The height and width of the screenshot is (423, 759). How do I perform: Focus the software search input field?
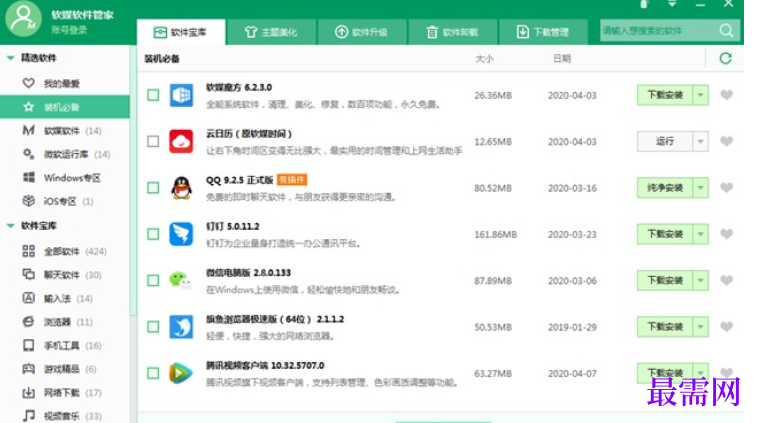coord(658,31)
